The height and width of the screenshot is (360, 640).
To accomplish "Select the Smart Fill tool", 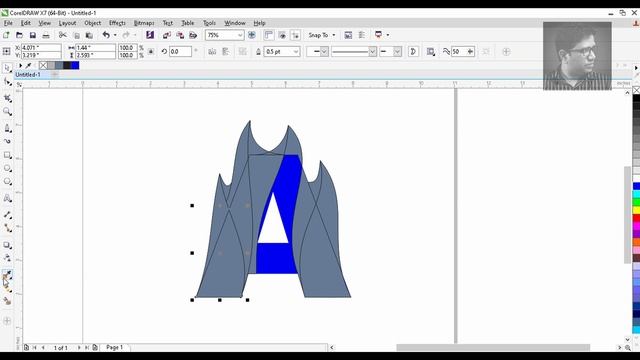I will pyautogui.click(x=7, y=301).
